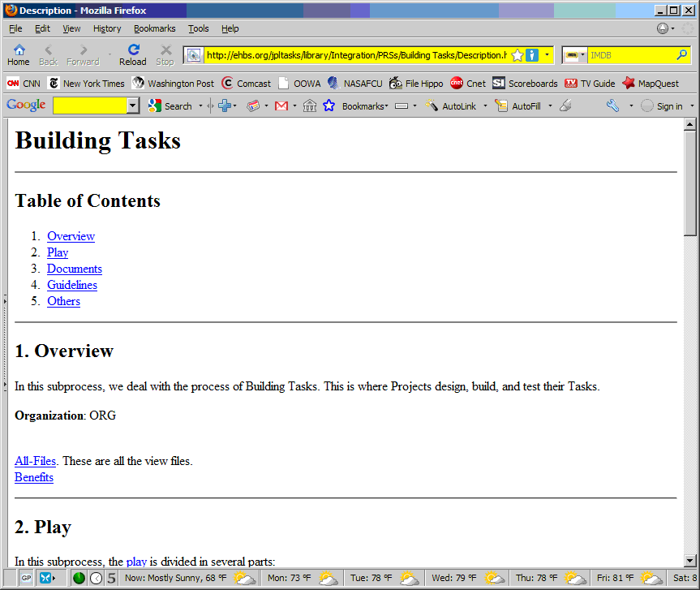Follow the Play contents link
The width and height of the screenshot is (700, 590).
tap(58, 252)
